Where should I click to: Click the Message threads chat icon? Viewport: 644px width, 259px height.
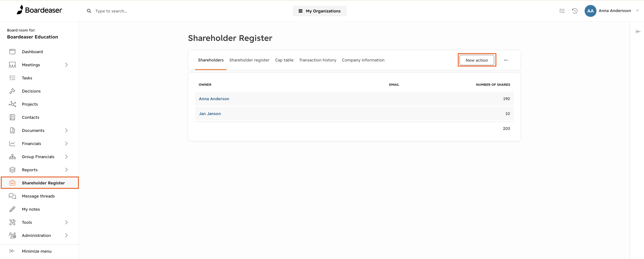(12, 196)
